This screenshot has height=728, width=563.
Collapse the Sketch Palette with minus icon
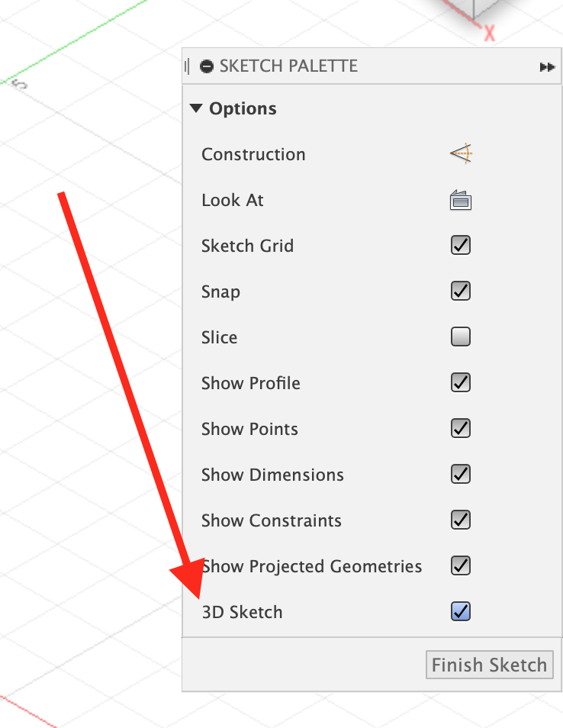point(207,66)
